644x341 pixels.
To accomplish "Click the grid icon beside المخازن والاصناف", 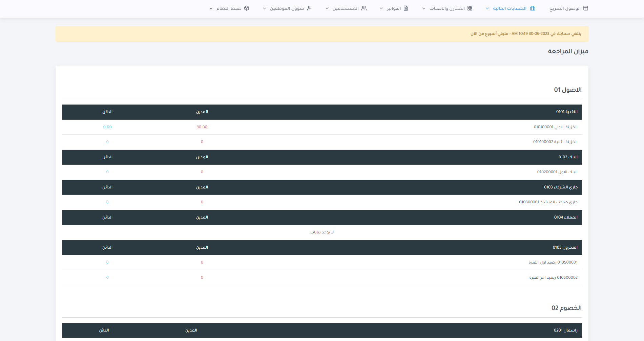I will pos(470,8).
